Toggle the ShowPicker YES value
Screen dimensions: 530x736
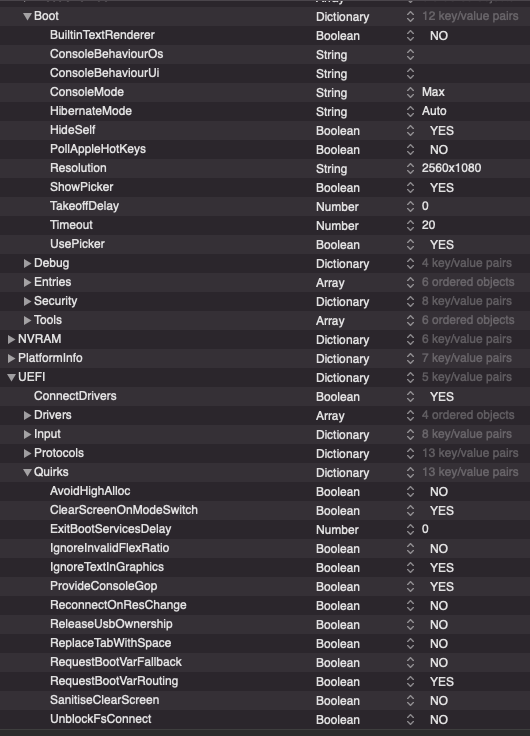click(442, 188)
